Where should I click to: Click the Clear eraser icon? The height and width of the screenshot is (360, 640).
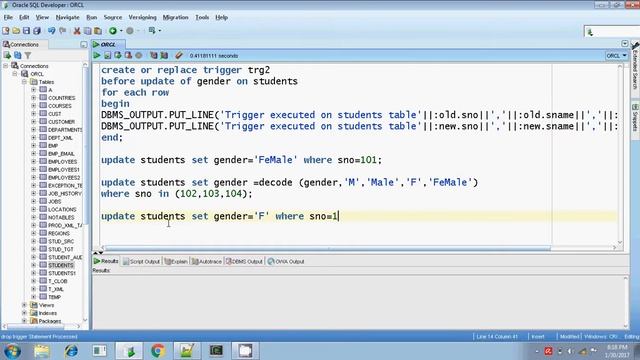(179, 56)
